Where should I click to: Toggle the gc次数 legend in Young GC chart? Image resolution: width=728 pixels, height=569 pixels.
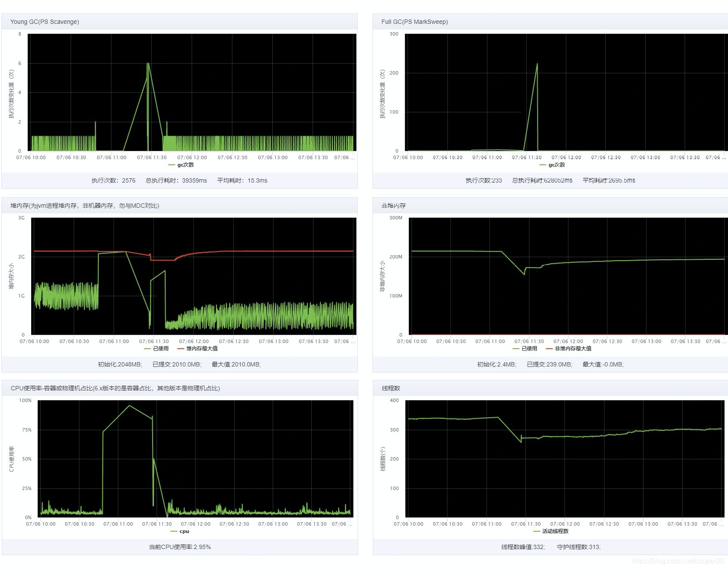181,165
